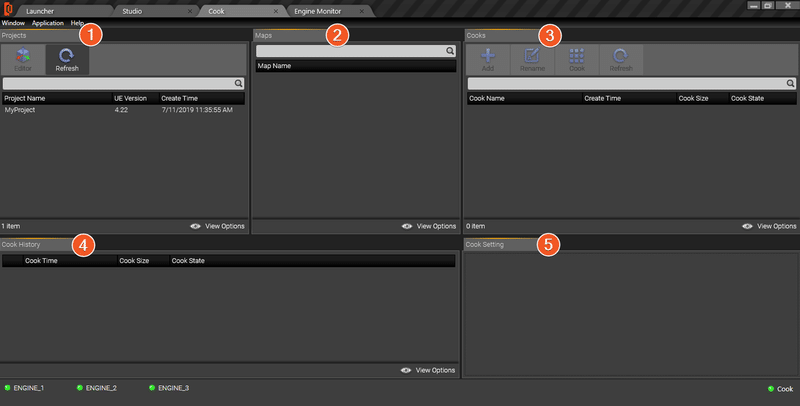The height and width of the screenshot is (406, 800).
Task: Click the Projects search magnifier icon
Action: point(238,84)
